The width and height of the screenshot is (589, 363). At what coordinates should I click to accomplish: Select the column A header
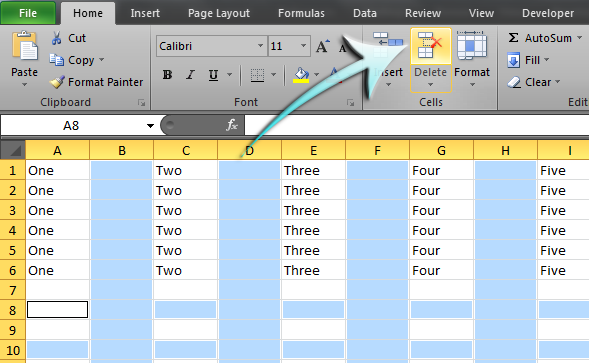pyautogui.click(x=57, y=151)
